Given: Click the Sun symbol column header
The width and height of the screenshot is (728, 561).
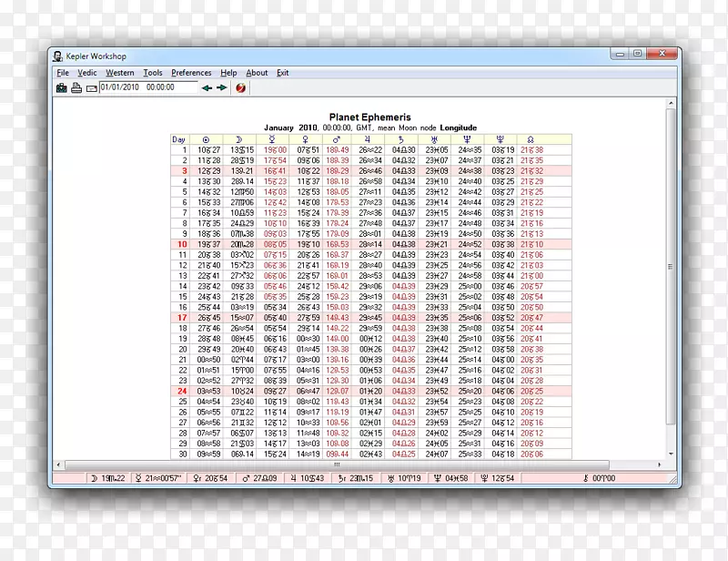Looking at the screenshot, I should click(206, 139).
